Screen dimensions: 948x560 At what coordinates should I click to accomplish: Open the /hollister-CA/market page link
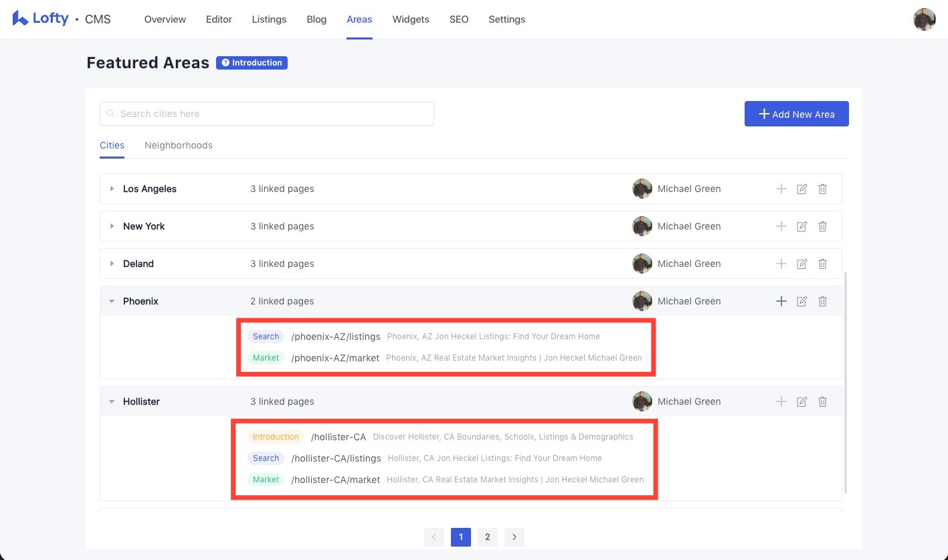[x=335, y=480]
